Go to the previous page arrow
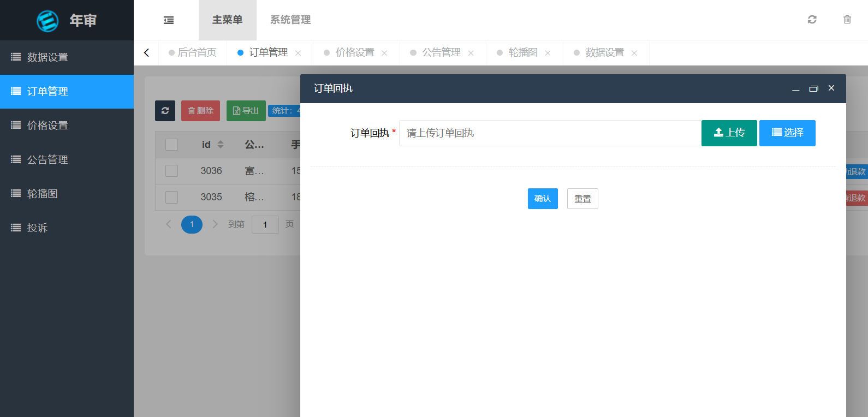This screenshot has height=417, width=868. [169, 224]
